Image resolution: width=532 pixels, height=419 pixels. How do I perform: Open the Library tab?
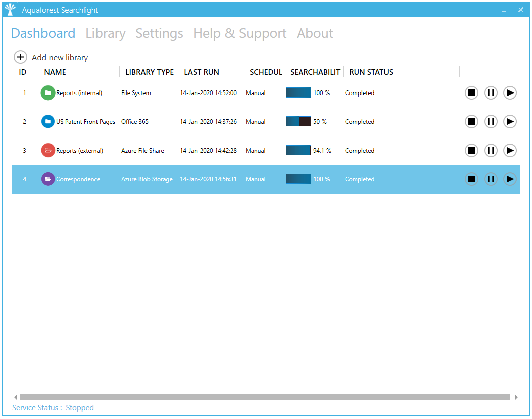click(105, 33)
